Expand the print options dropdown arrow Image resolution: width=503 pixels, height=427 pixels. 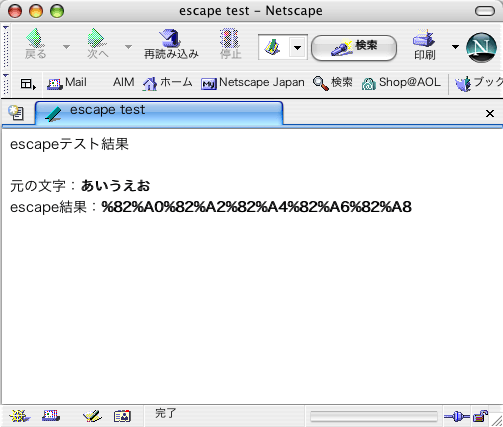coord(455,47)
